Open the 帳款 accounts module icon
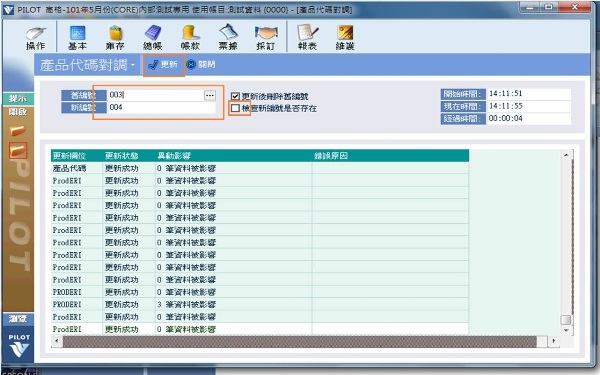Screen dimensions: 600x375 190,38
